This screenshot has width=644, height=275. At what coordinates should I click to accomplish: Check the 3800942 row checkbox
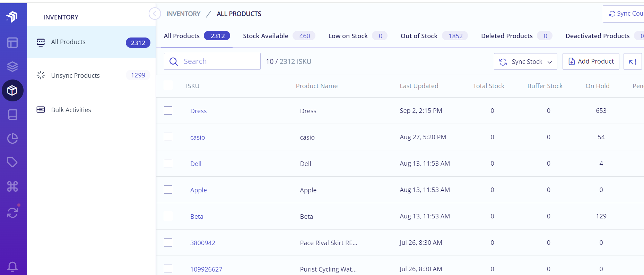pos(168,242)
